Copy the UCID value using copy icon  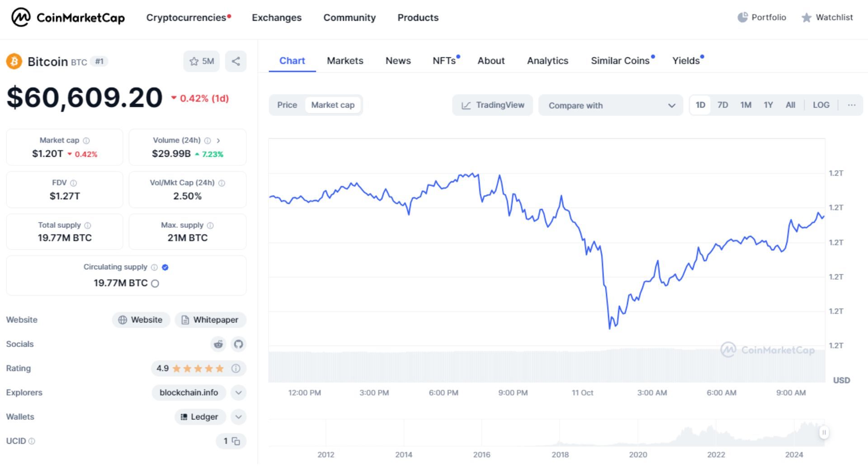click(236, 441)
